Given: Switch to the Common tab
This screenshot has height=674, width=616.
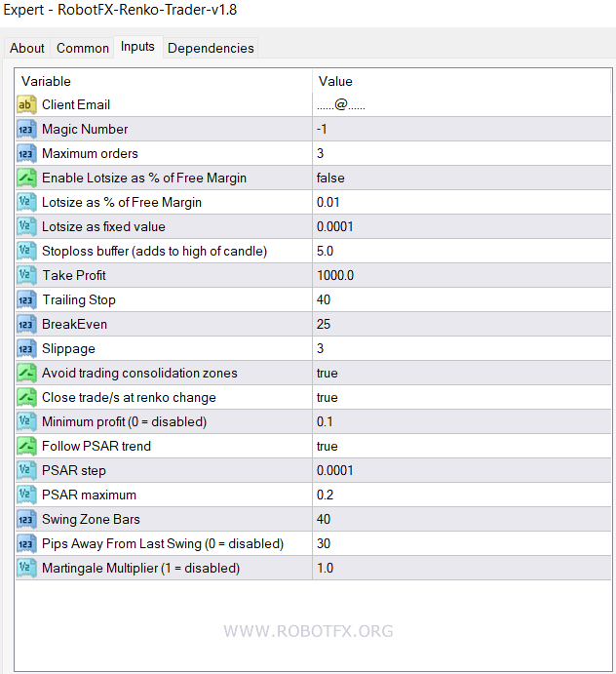Looking at the screenshot, I should 83,48.
